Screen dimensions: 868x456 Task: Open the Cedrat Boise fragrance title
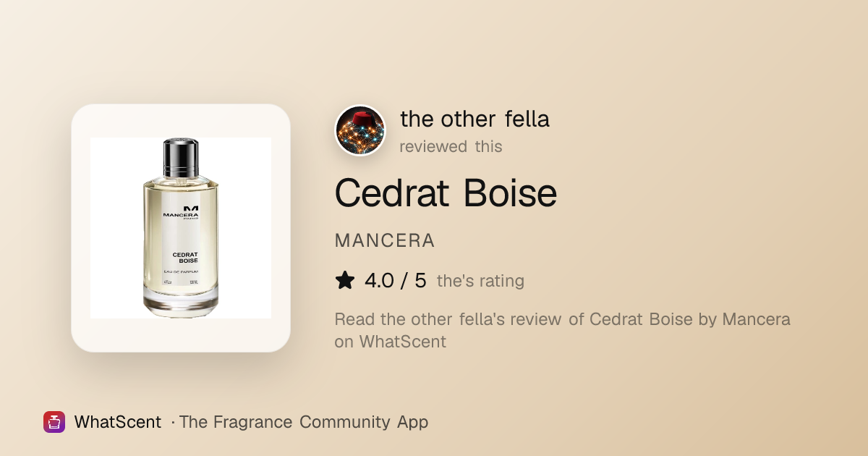(x=446, y=193)
